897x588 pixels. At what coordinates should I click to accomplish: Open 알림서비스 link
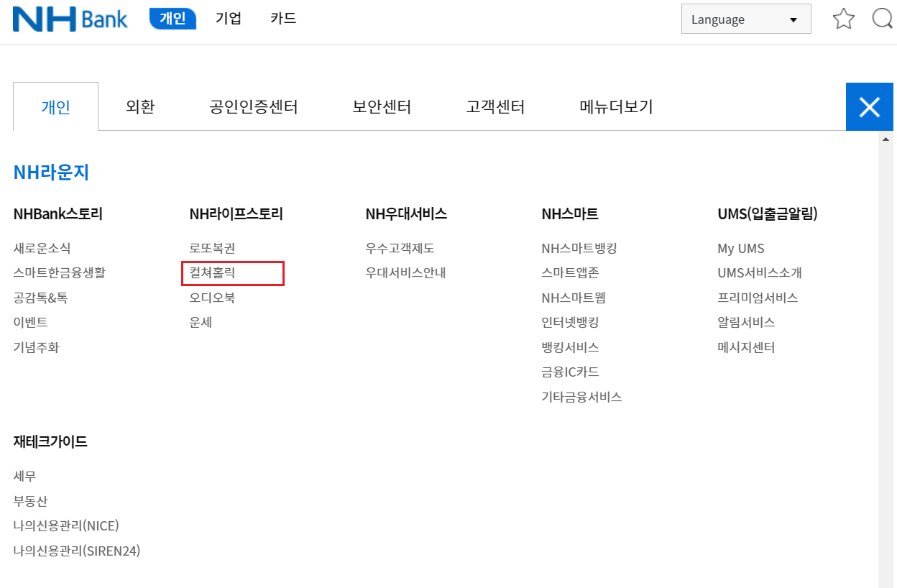point(746,322)
